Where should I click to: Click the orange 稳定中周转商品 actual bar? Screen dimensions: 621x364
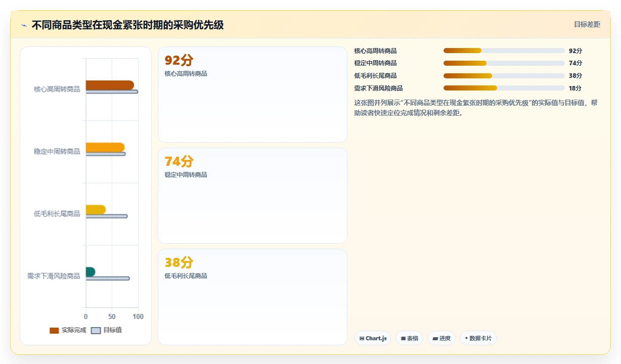(x=105, y=148)
